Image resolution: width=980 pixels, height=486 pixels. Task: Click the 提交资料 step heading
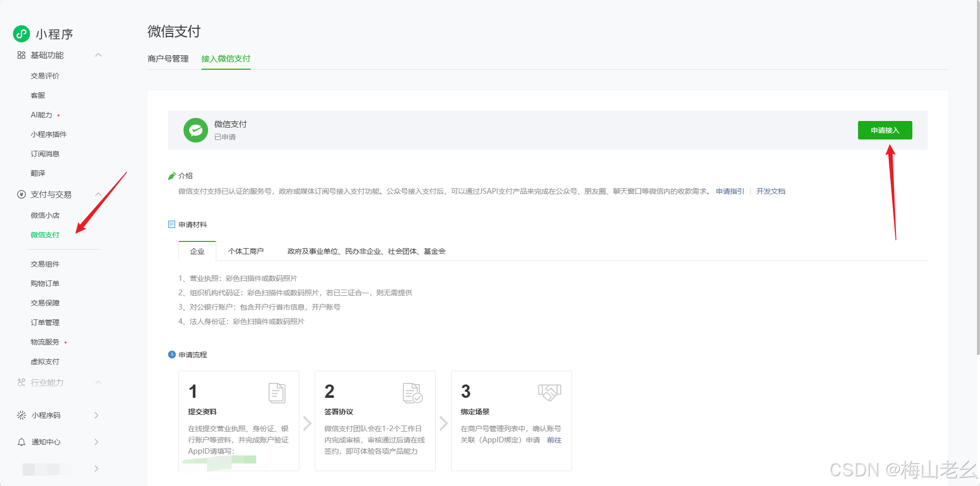pyautogui.click(x=202, y=412)
